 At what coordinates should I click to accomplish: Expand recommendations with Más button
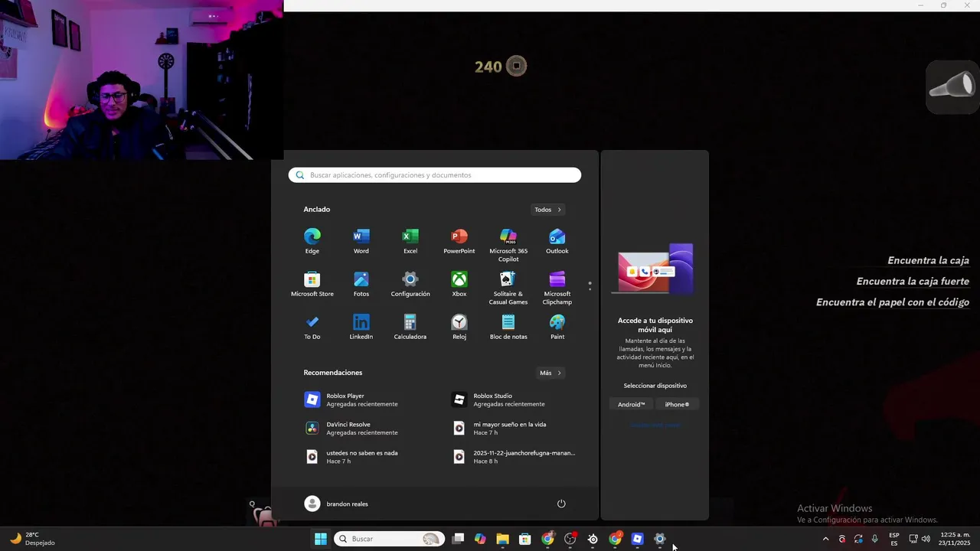tap(550, 373)
